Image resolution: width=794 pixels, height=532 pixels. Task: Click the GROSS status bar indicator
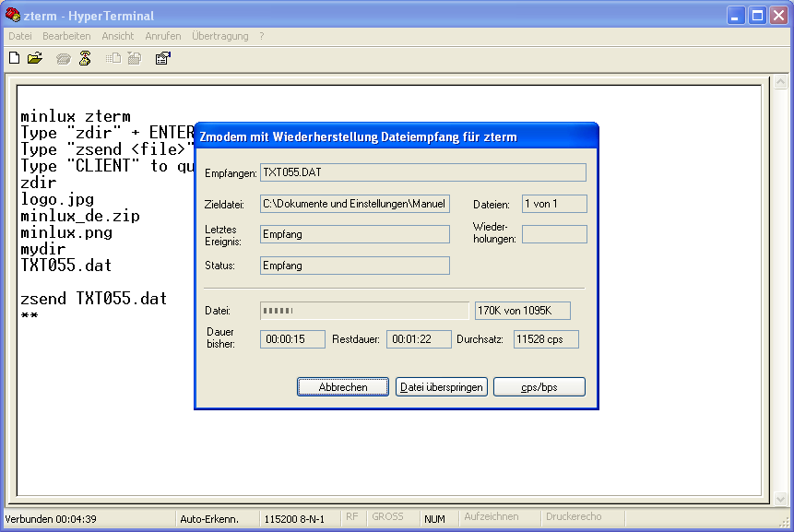(x=387, y=517)
